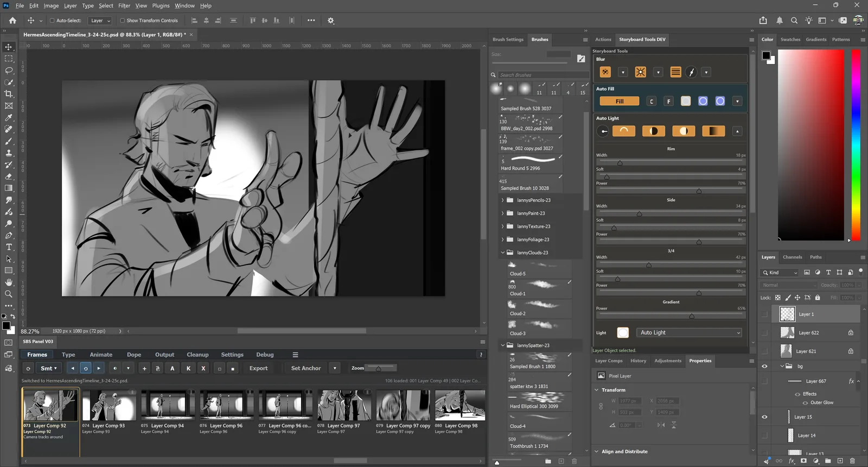
Task: Select the Horizontal Type tool
Action: coord(9,247)
